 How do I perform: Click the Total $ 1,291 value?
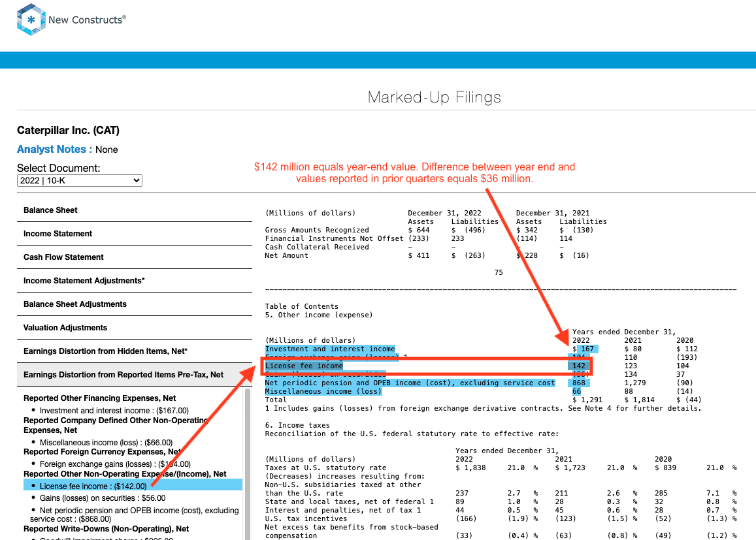tap(587, 400)
